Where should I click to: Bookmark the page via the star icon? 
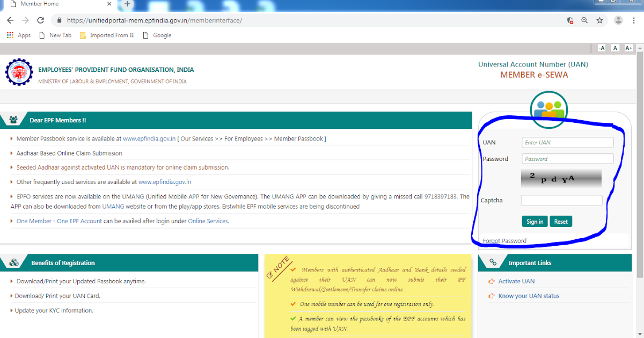[x=599, y=20]
